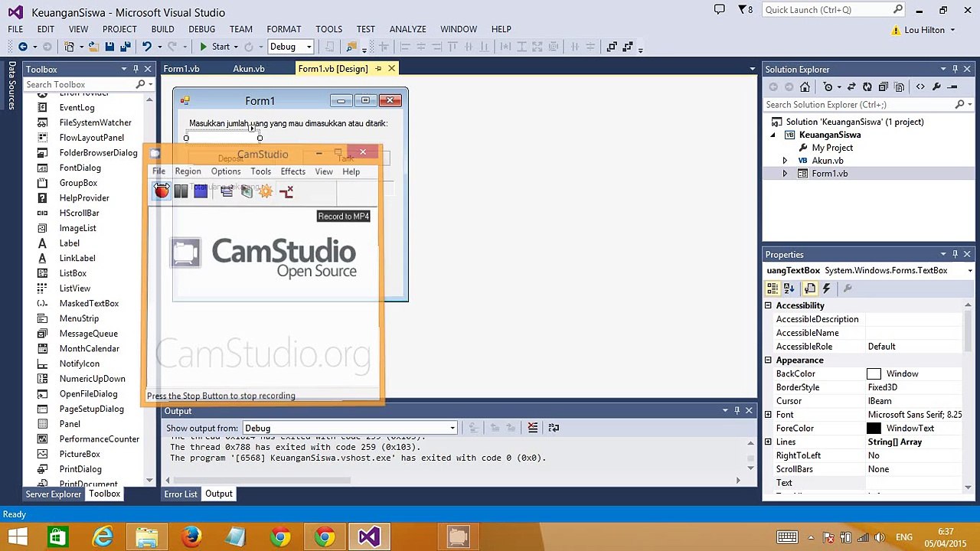Open the Effects menu in CamStudio
980x551 pixels.
292,171
